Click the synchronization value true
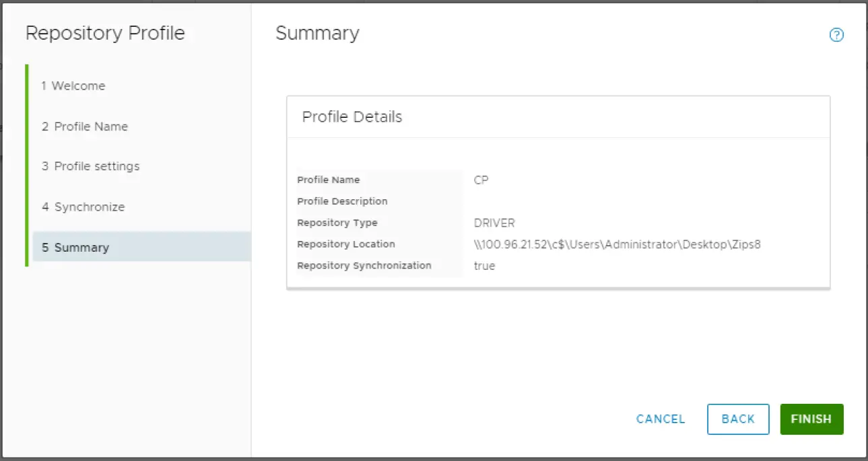The width and height of the screenshot is (868, 461). click(x=484, y=266)
